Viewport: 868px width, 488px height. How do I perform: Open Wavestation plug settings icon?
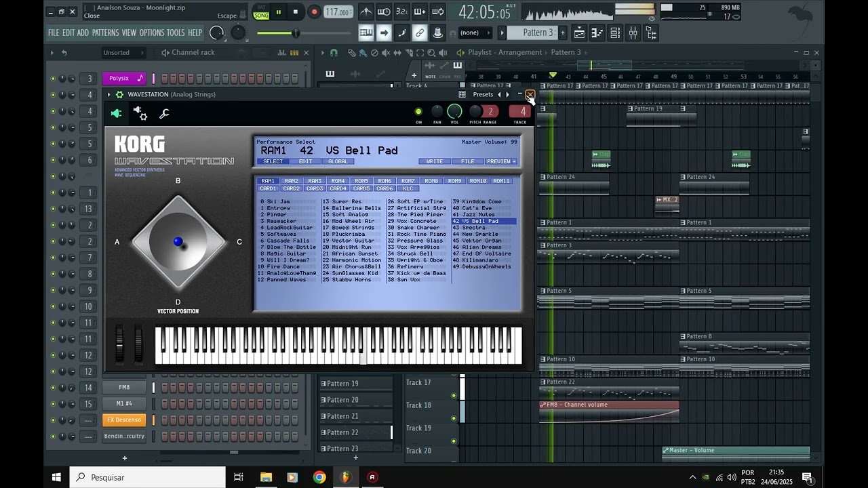[x=140, y=113]
